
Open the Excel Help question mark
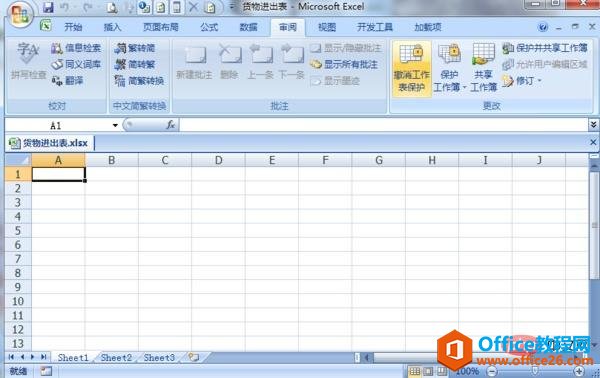542,27
